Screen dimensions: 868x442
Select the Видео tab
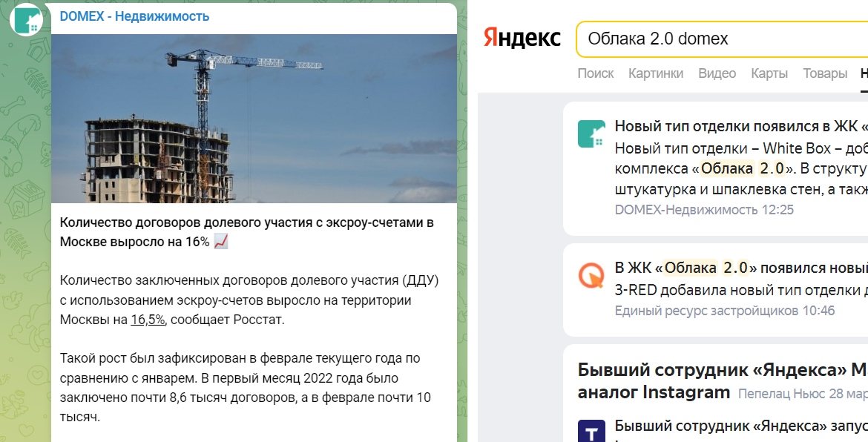[x=717, y=73]
